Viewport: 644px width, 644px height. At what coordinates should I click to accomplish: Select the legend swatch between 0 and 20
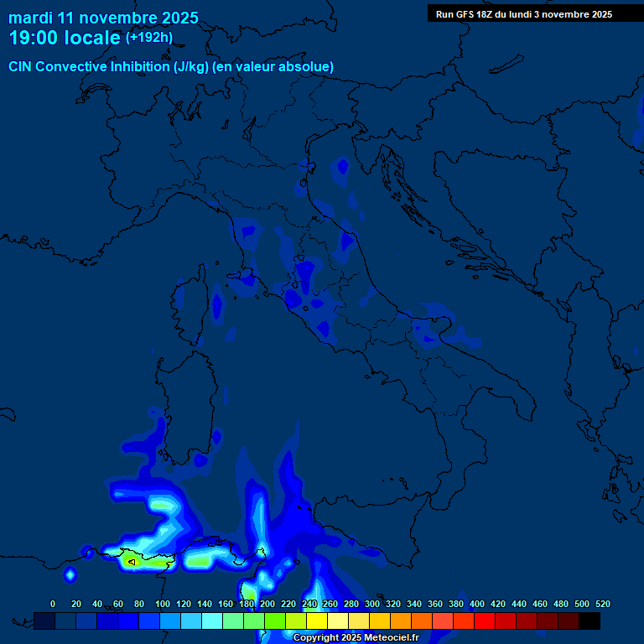click(x=65, y=621)
